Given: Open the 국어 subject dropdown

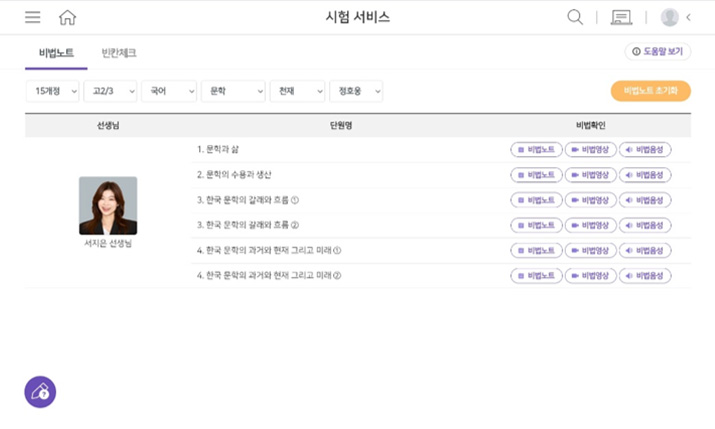Looking at the screenshot, I should [x=169, y=91].
